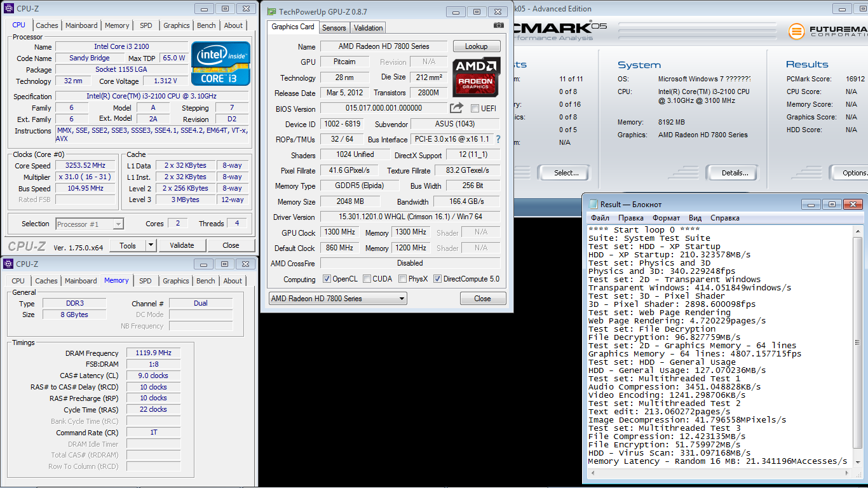This screenshot has width=868, height=488.
Task: Click the 'HDD - XP Startup: 210.323578MB/s' line
Action: tap(669, 255)
